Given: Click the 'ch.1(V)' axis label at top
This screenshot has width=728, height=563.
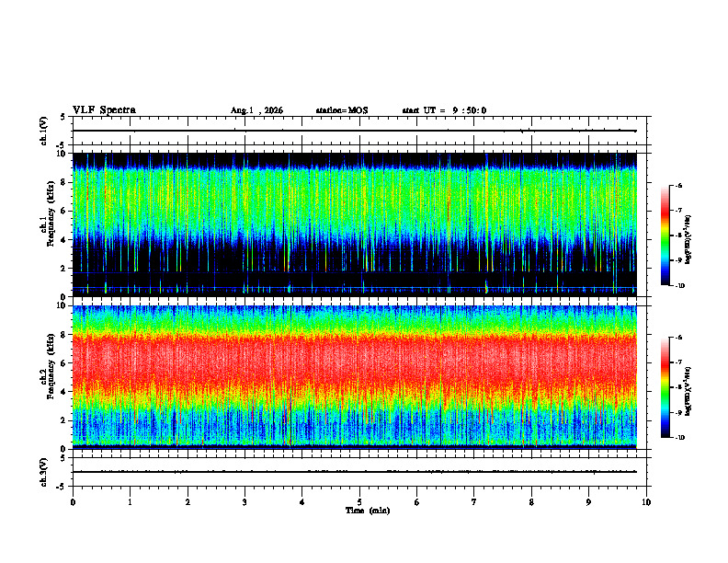Looking at the screenshot, I should [44, 131].
